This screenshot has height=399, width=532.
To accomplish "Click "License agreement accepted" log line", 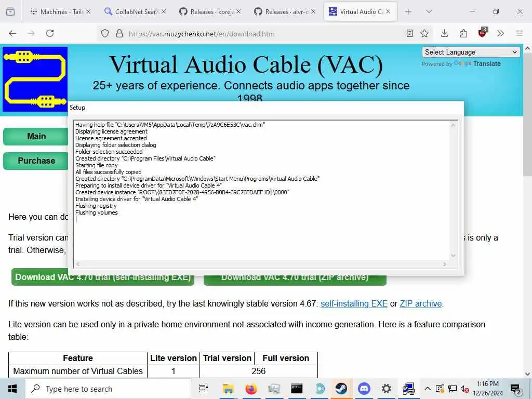I will pyautogui.click(x=111, y=138).
